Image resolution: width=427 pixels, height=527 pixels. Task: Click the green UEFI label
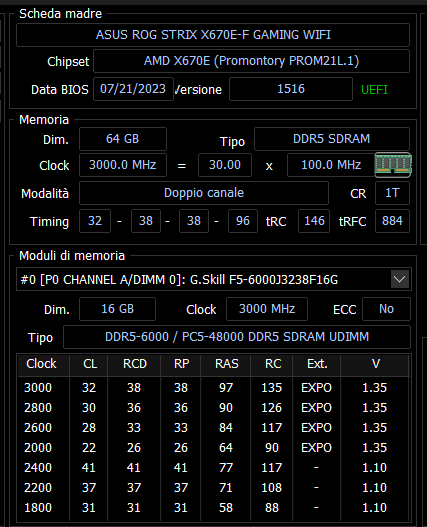[374, 90]
